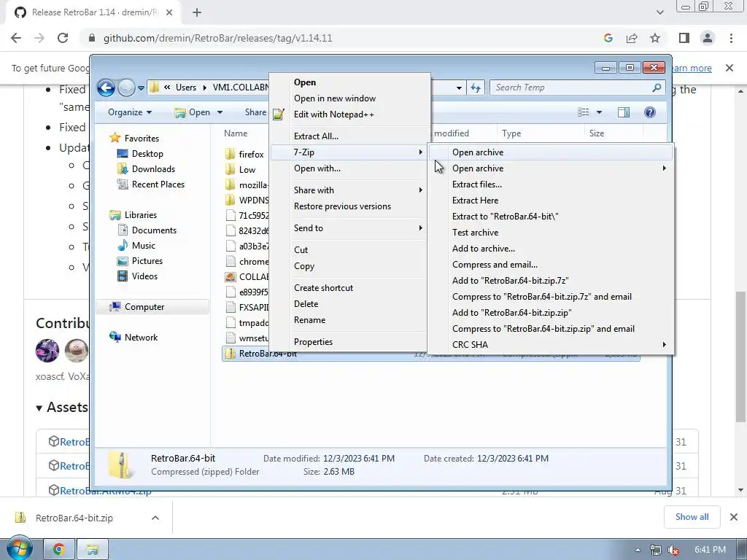
Task: Show hidden tray icons arrow
Action: [x=638, y=550]
